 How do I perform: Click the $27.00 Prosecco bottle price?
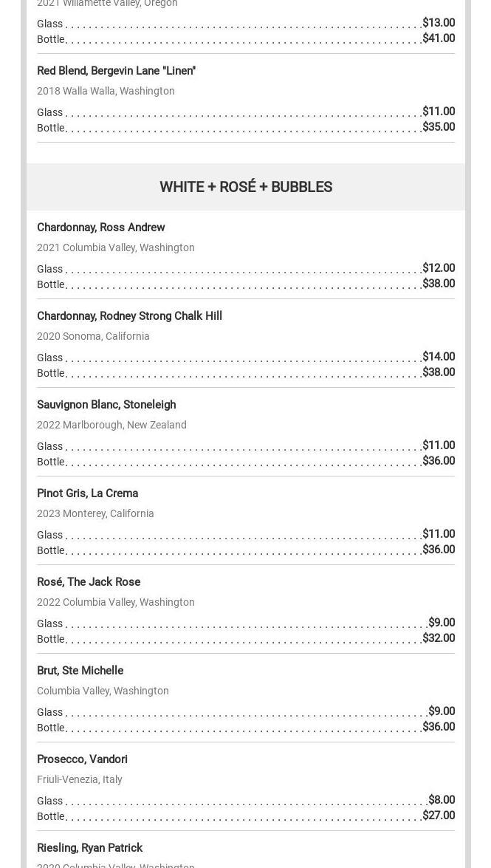pos(438,816)
